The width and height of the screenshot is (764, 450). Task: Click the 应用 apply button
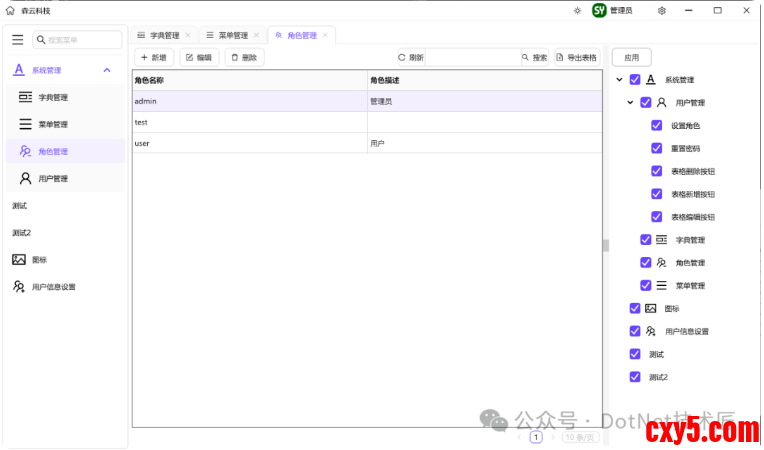(631, 58)
